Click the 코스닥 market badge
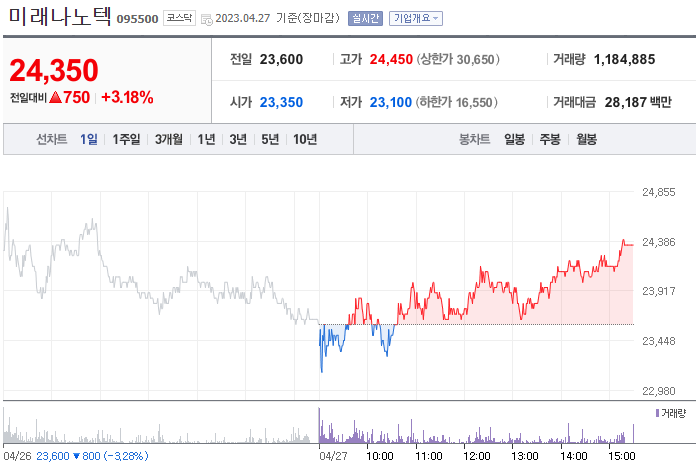The image size is (696, 471). [x=179, y=18]
